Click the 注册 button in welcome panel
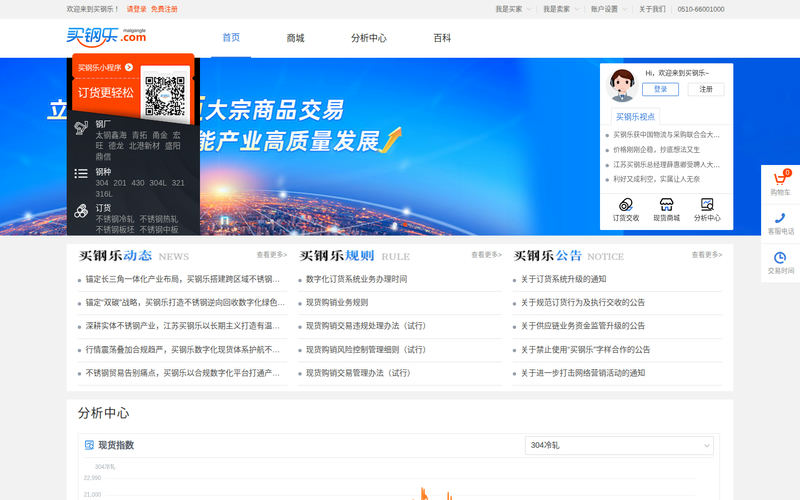The height and width of the screenshot is (500, 800). (x=706, y=89)
